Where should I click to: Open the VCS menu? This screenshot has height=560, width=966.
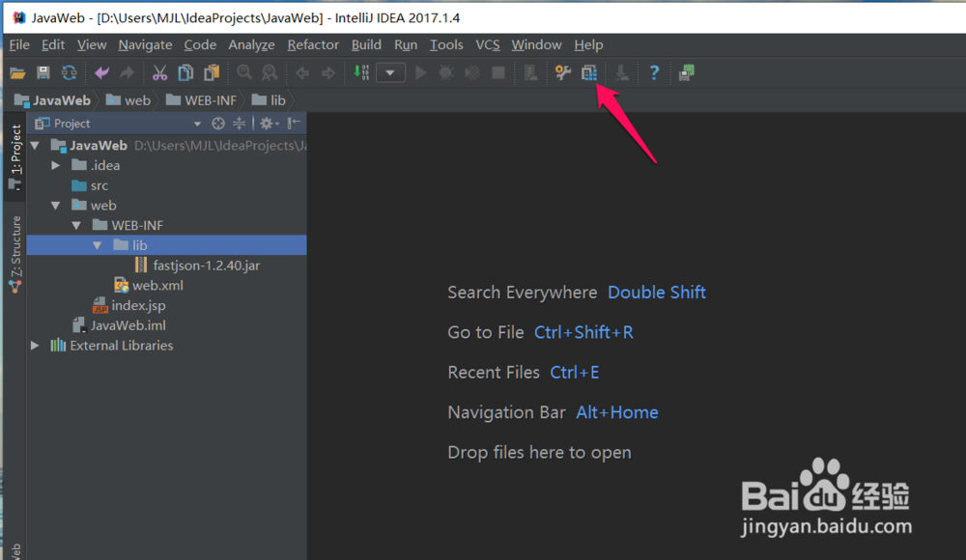click(x=488, y=45)
